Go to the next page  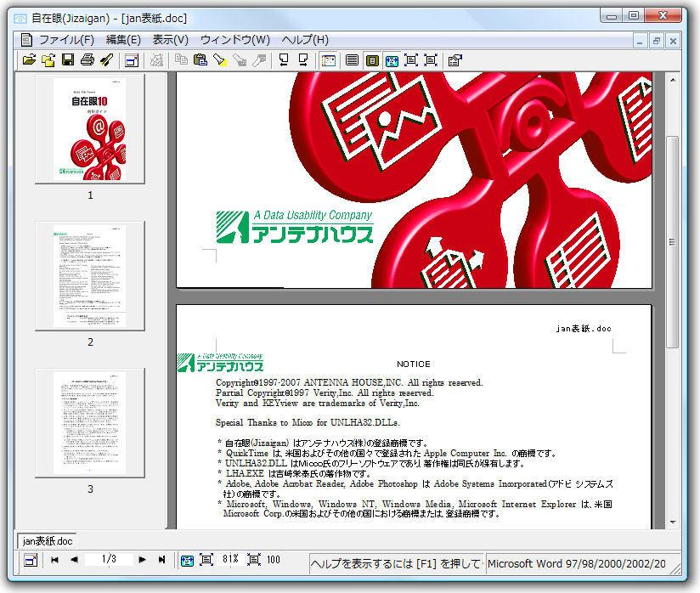click(x=142, y=560)
